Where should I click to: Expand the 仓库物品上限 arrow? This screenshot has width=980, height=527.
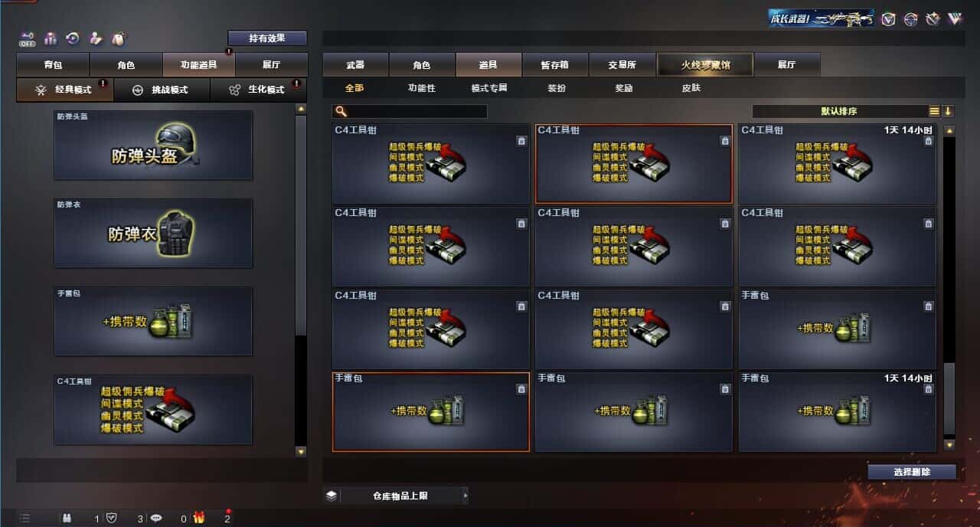pyautogui.click(x=465, y=496)
